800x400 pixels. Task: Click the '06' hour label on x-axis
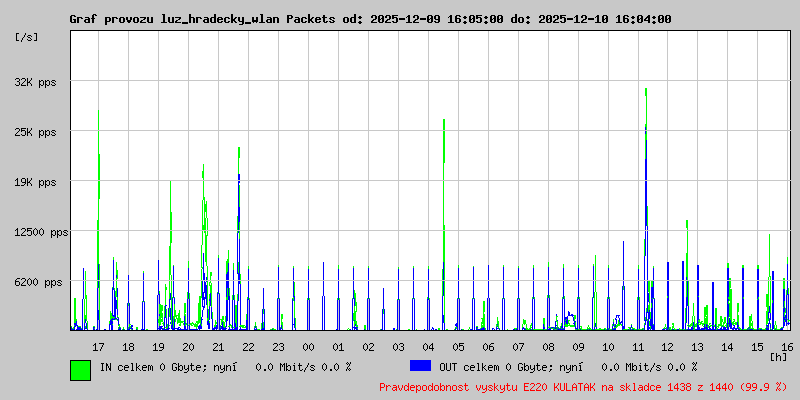tap(488, 347)
